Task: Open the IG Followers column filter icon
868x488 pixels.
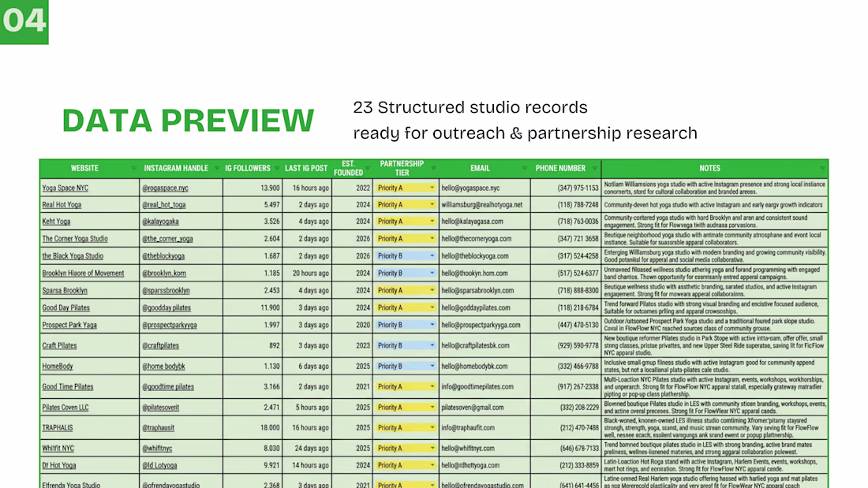Action: point(276,168)
